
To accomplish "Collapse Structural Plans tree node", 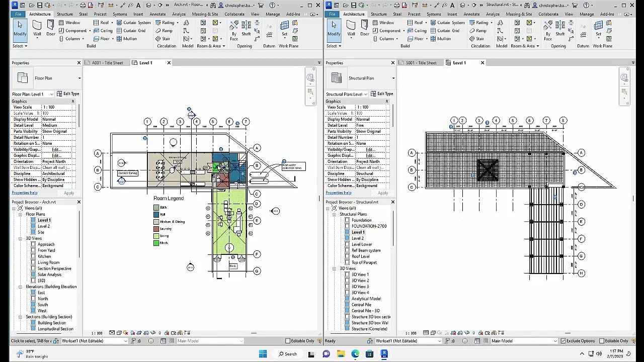I will pyautogui.click(x=334, y=214).
